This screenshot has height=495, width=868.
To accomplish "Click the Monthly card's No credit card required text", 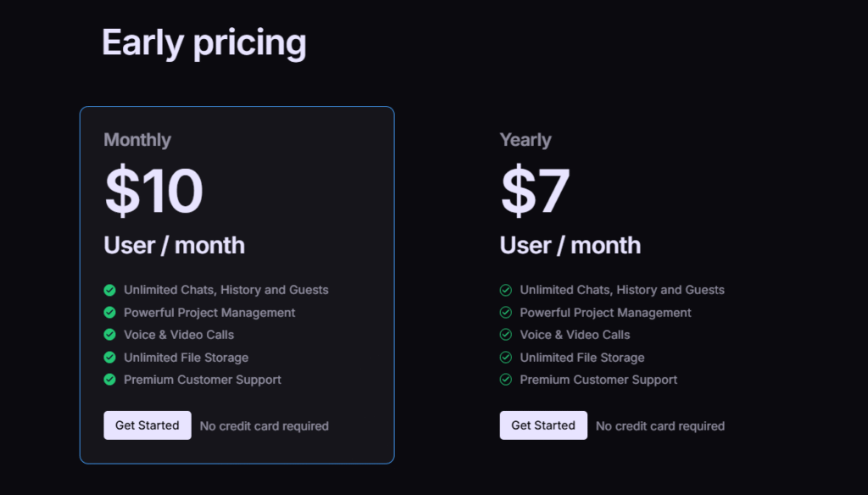I will [264, 426].
